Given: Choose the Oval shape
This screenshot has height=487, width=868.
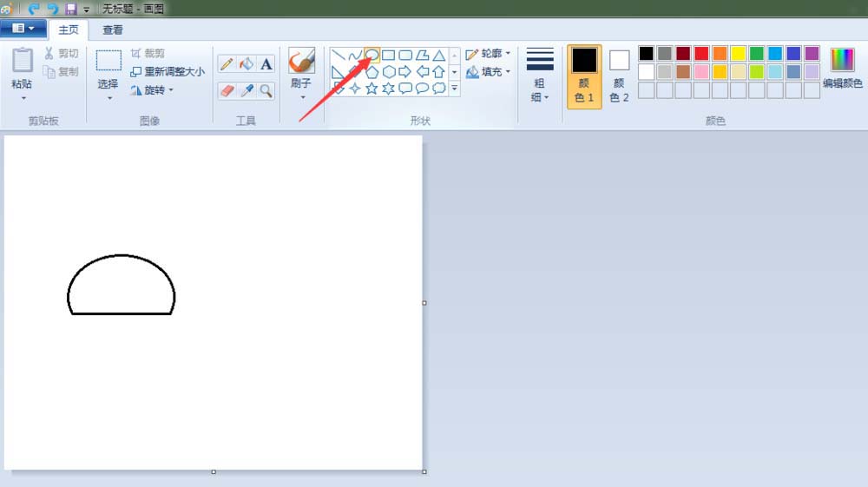Looking at the screenshot, I should tap(372, 55).
